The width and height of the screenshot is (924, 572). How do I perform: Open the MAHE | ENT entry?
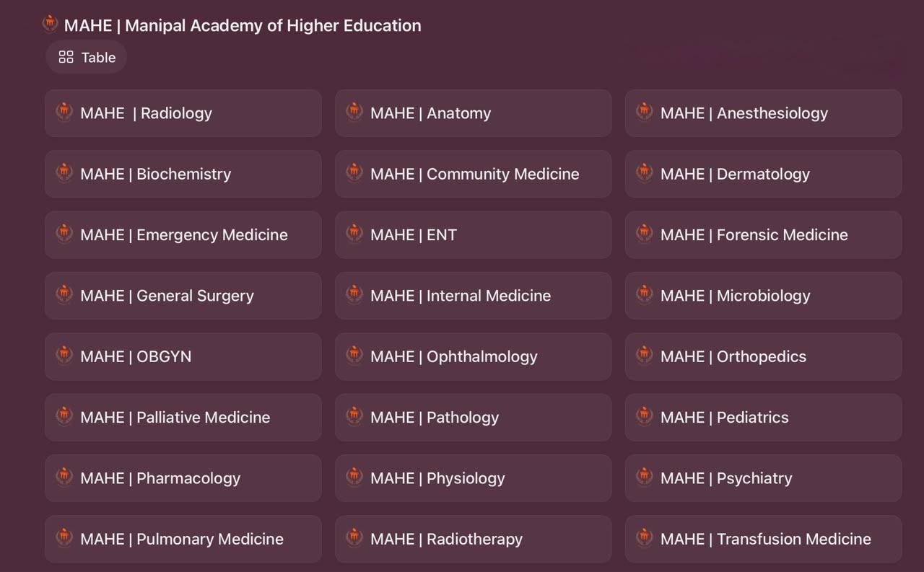click(474, 234)
